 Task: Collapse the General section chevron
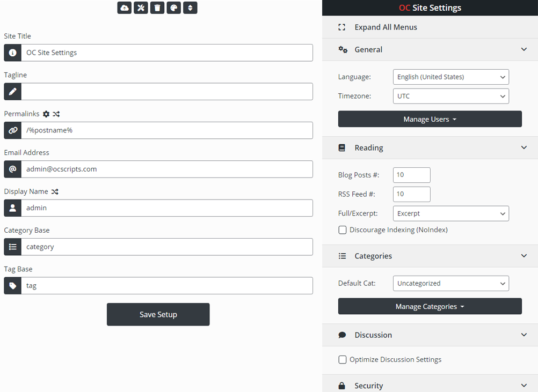(524, 49)
